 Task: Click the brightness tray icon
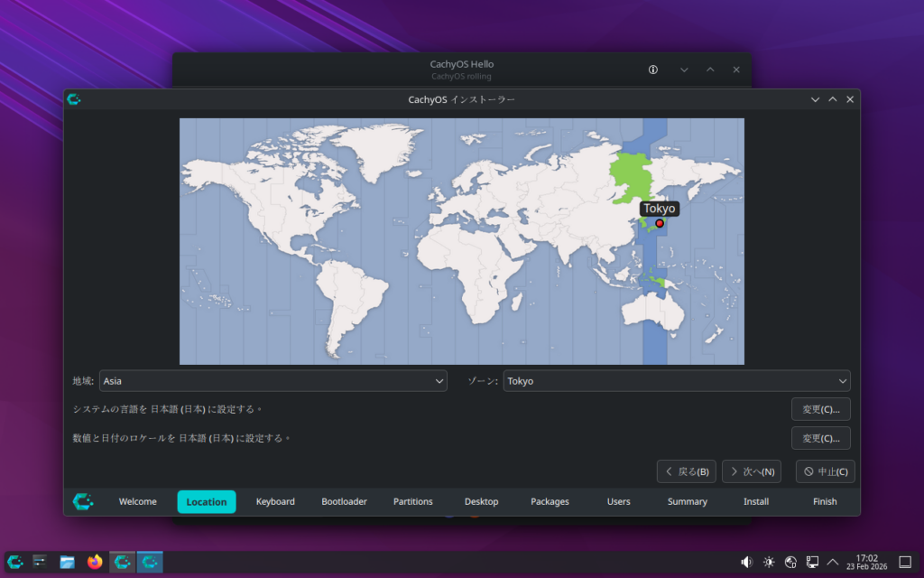769,562
